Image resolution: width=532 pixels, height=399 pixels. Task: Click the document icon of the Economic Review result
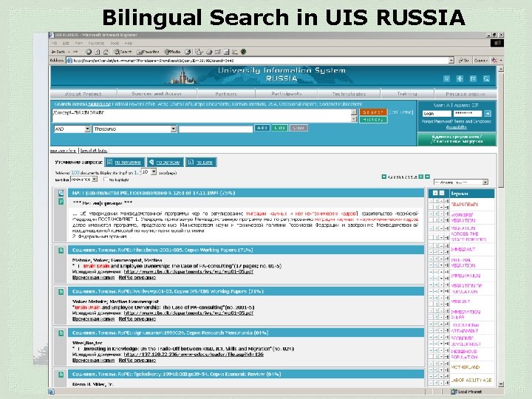click(61, 375)
